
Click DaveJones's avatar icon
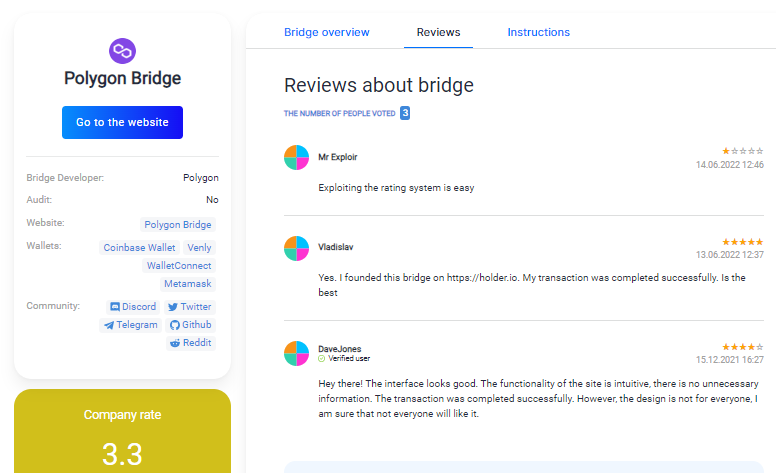pyautogui.click(x=296, y=353)
